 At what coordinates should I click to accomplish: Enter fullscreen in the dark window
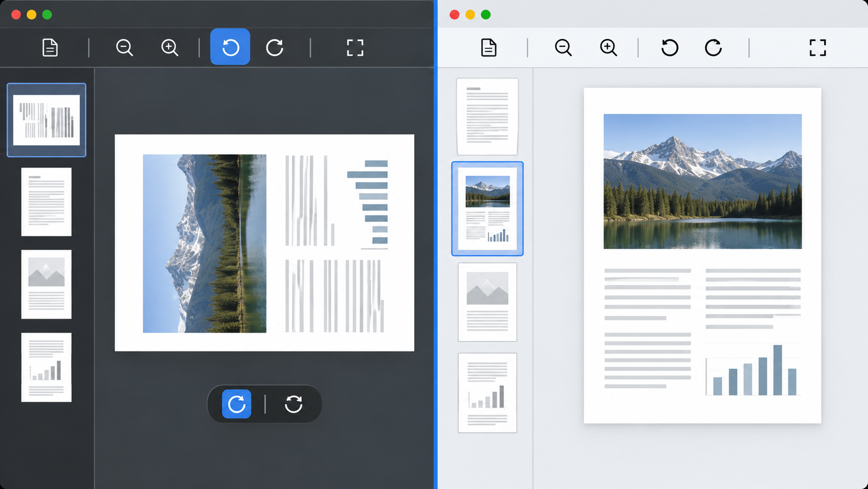pyautogui.click(x=355, y=48)
